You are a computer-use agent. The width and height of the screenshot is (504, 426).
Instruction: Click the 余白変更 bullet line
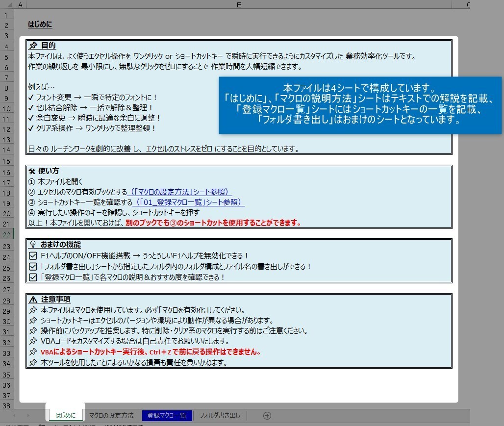click(94, 118)
